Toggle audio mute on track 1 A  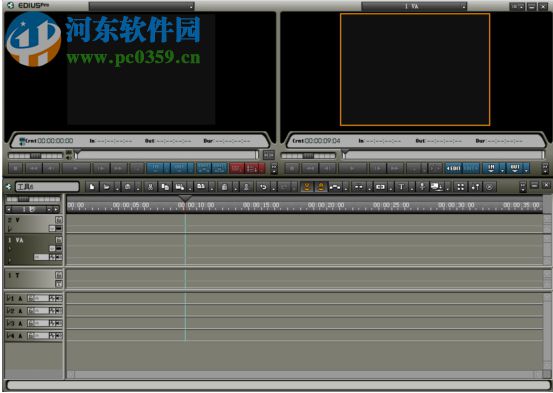tap(59, 298)
